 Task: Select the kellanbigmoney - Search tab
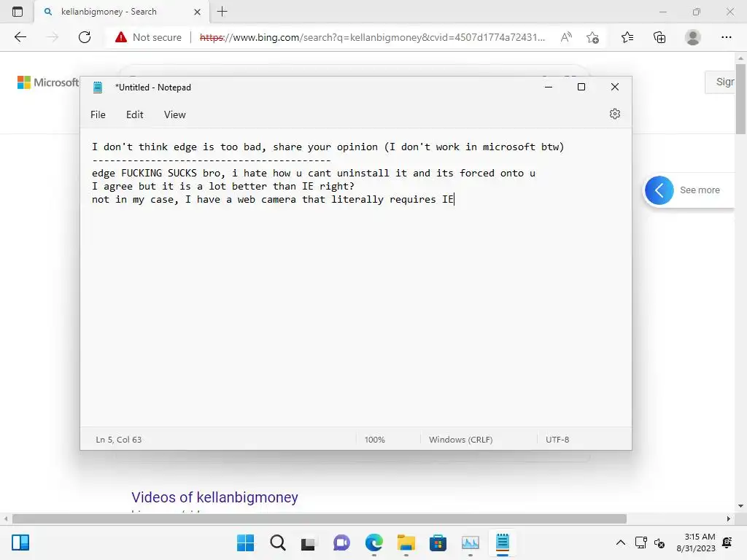click(x=122, y=12)
